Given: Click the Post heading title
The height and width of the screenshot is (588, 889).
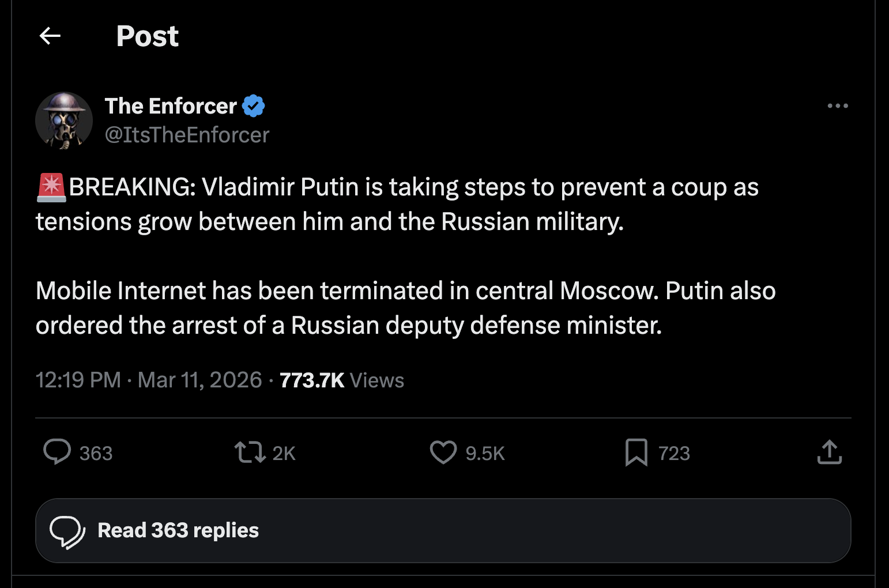Looking at the screenshot, I should pos(147,36).
